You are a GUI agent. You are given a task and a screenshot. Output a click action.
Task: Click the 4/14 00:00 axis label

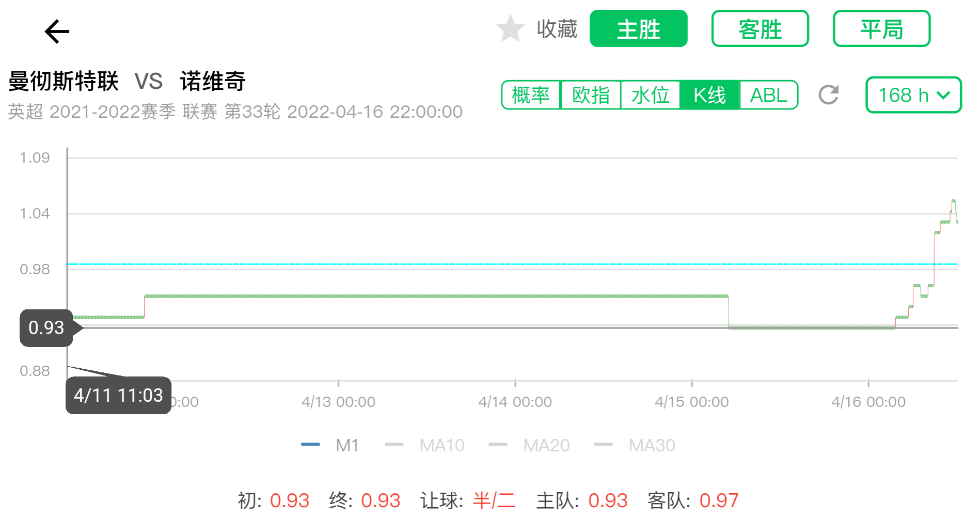click(515, 402)
